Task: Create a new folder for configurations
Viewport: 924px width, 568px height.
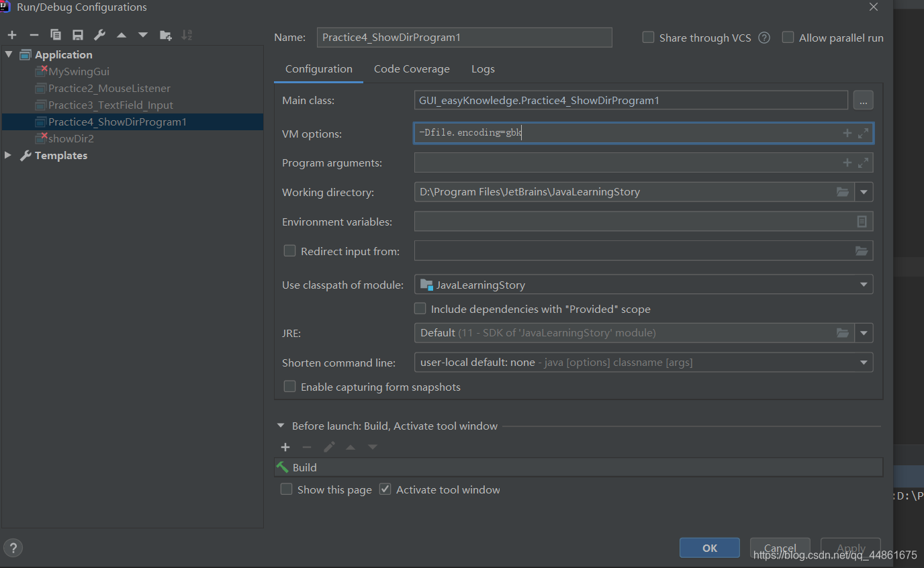Action: [x=165, y=35]
